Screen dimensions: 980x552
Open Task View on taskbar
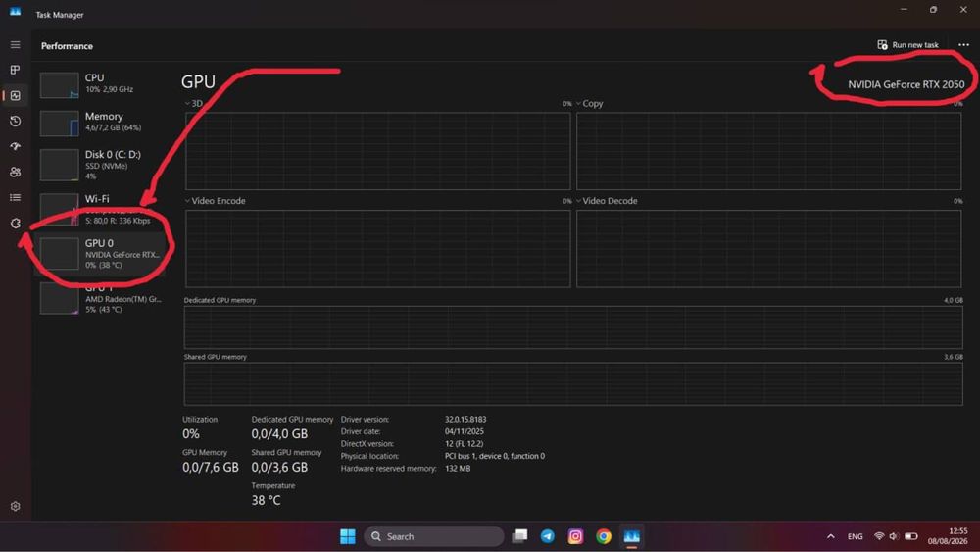pos(519,536)
